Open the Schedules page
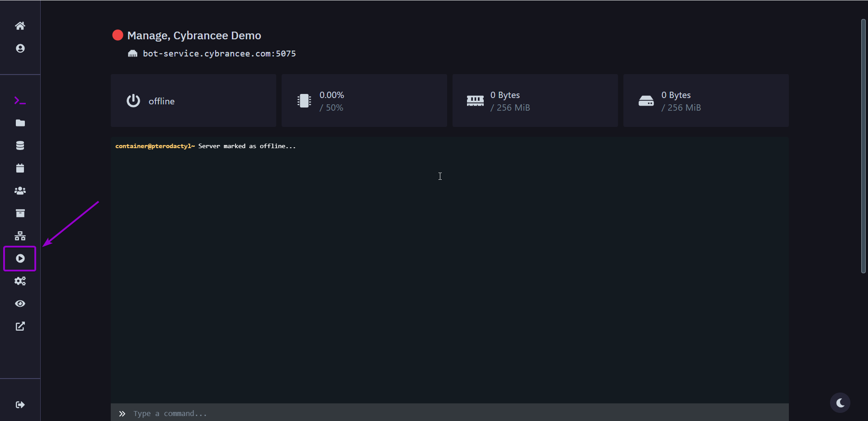The image size is (868, 421). coord(20,168)
